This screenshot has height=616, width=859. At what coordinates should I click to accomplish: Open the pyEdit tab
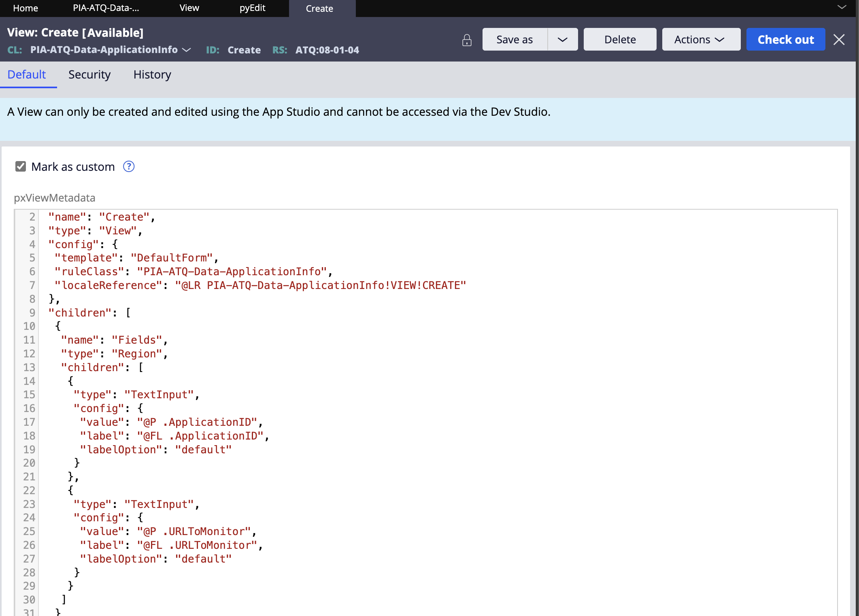(252, 8)
